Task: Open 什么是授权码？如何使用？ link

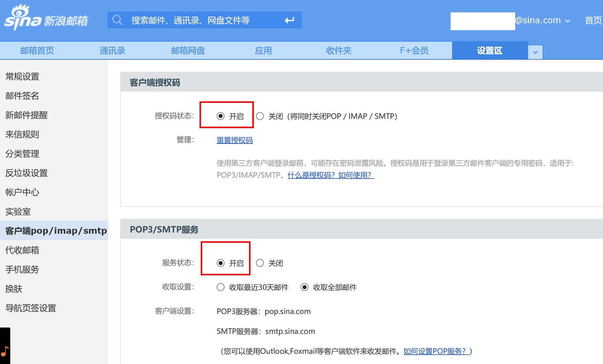Action: pos(331,175)
